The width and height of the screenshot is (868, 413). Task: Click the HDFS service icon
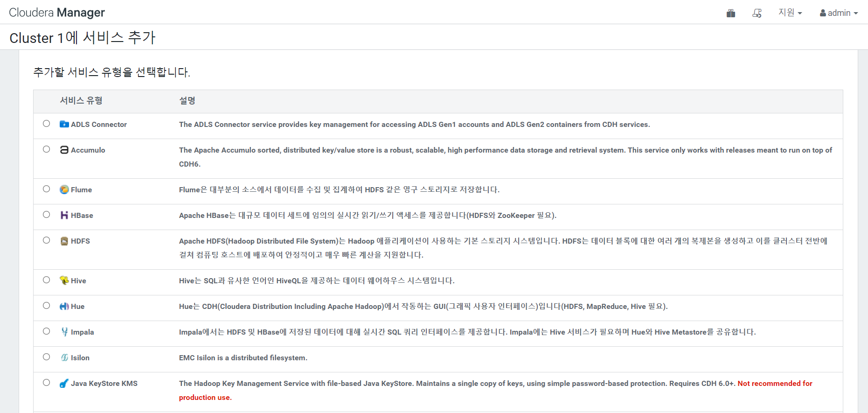coord(64,241)
